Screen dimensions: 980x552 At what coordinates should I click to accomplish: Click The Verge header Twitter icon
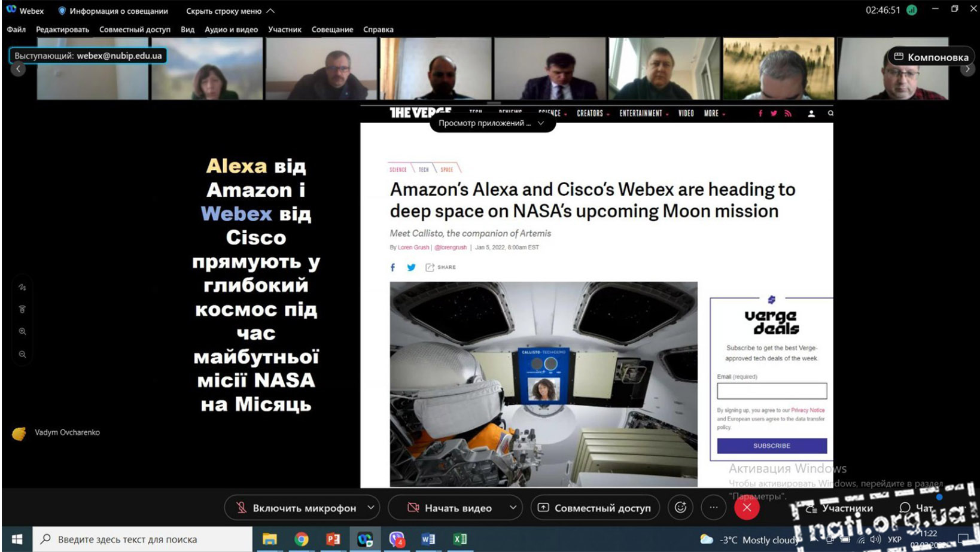(x=774, y=113)
